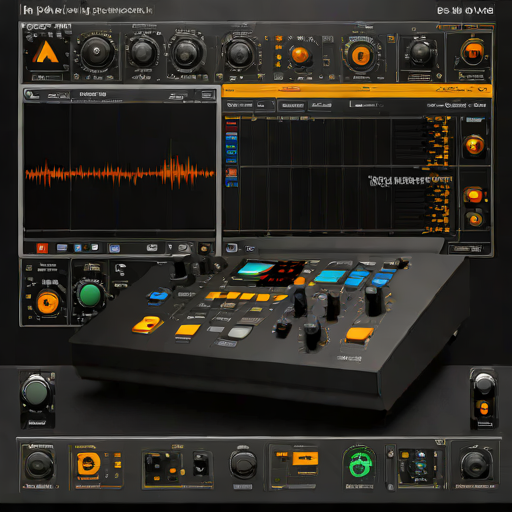Screen dimensions: 512x512
Task: Click round icon at left of waveform header
Action: [x=31, y=95]
